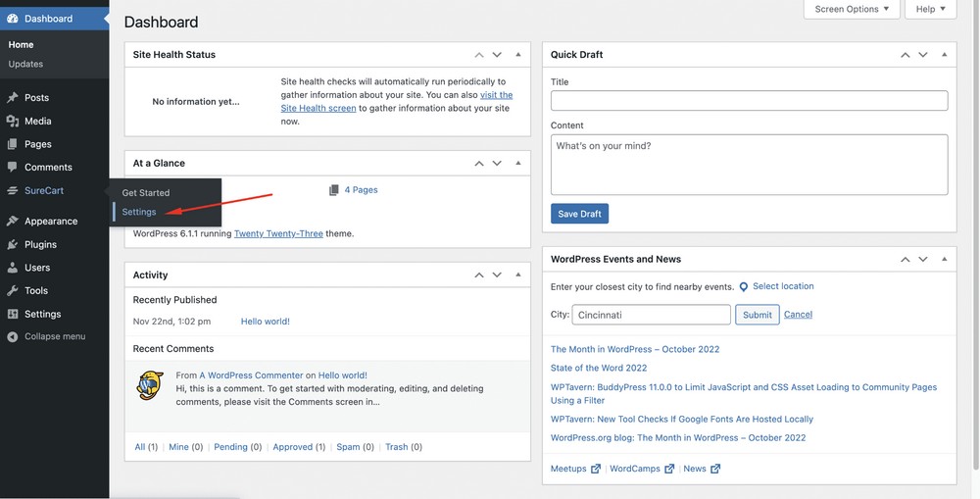Click the Users person icon
This screenshot has height=499, width=980.
click(x=13, y=268)
